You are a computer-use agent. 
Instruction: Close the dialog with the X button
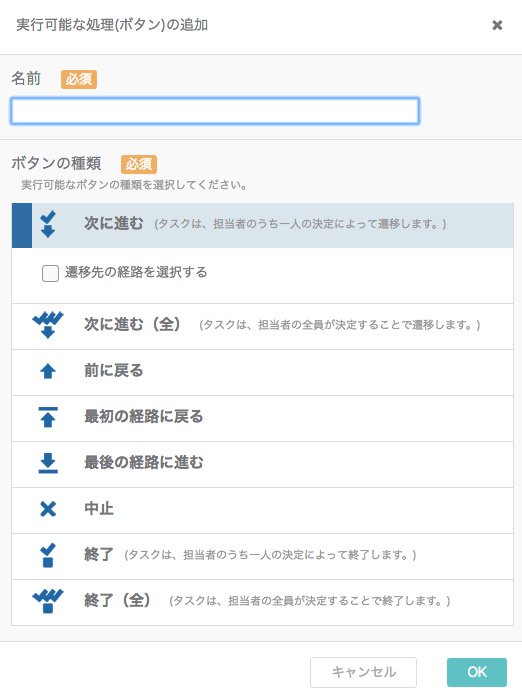pyautogui.click(x=497, y=25)
